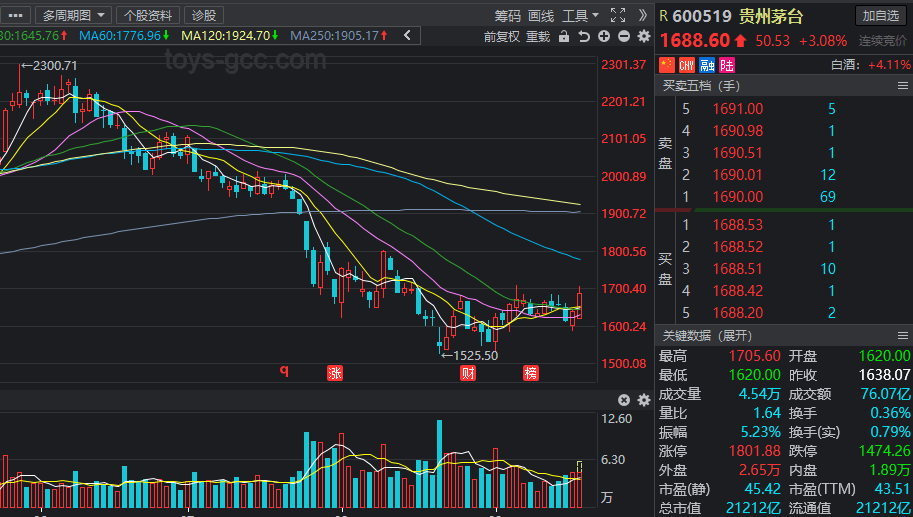Click the China flag market icon
The width and height of the screenshot is (913, 517).
[667, 65]
